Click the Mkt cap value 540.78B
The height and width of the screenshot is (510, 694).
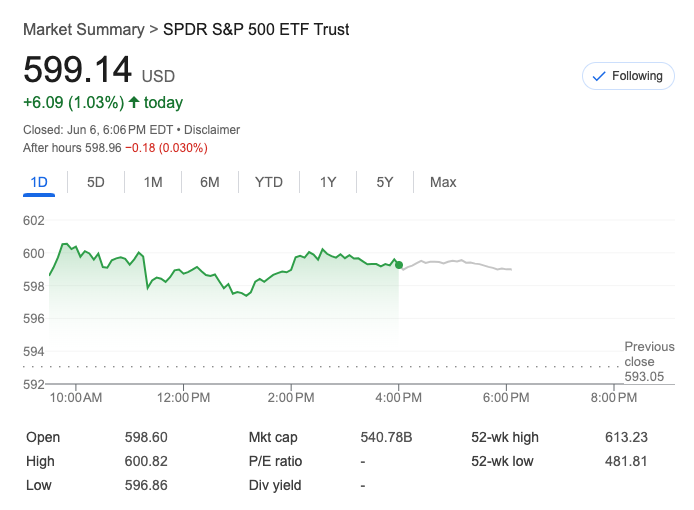(386, 437)
